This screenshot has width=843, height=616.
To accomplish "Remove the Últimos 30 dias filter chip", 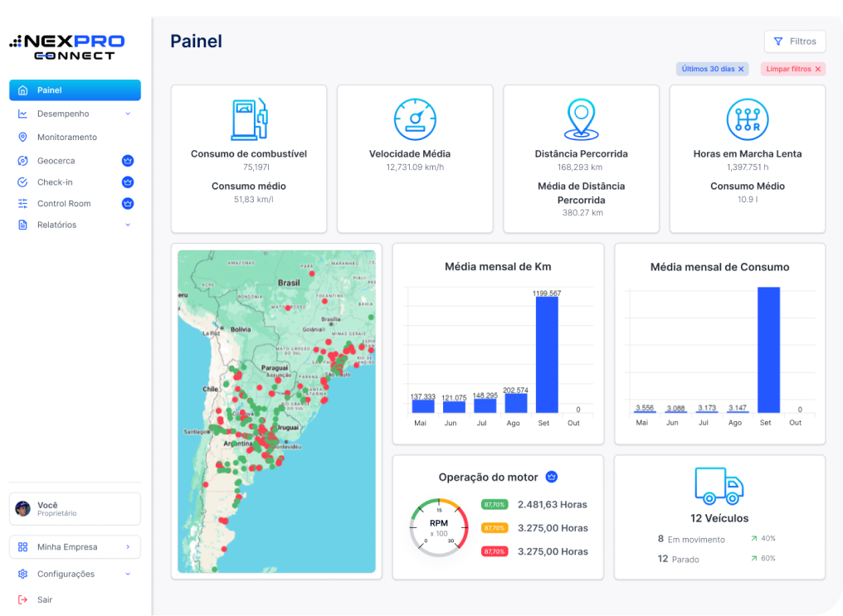I will click(x=741, y=70).
